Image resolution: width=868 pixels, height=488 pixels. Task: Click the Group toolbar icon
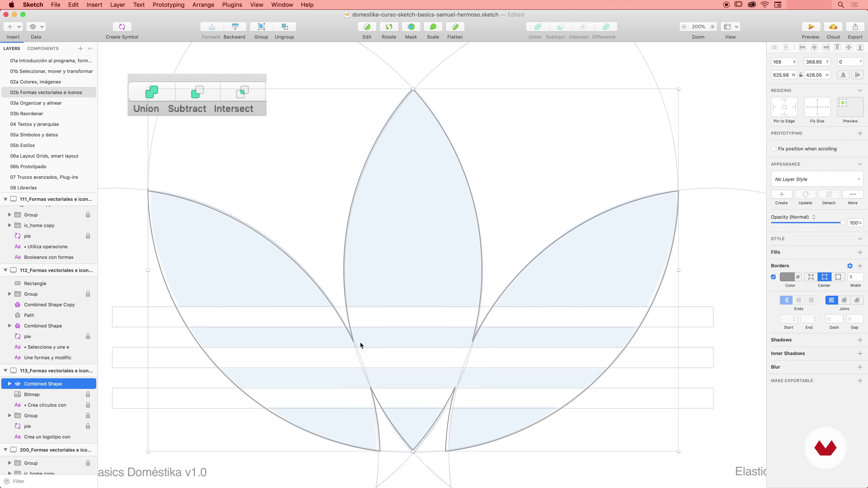point(261,27)
